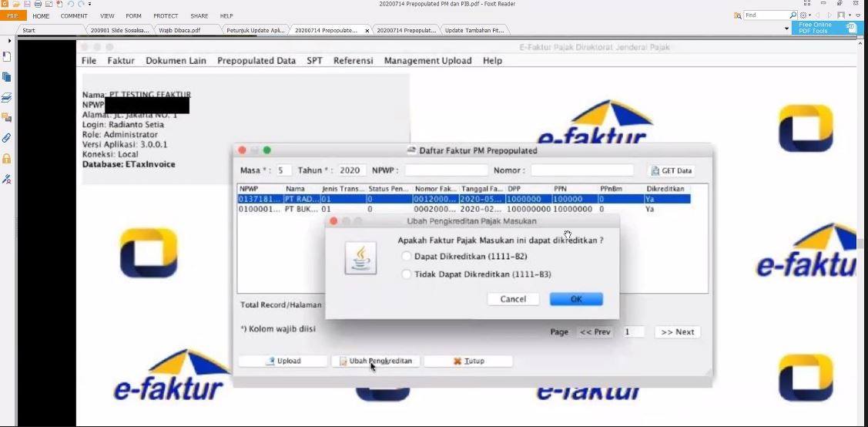Viewport: 868px width, 427px height.
Task: Confirm with the OK button
Action: point(575,299)
